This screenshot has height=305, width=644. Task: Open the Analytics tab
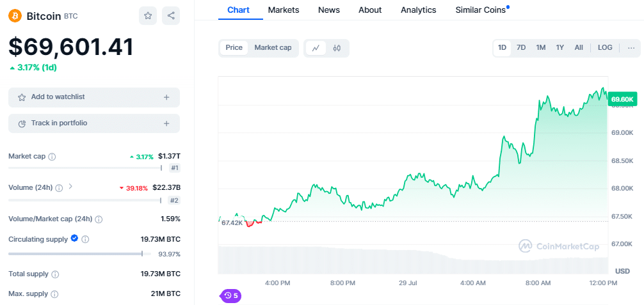pos(419,10)
